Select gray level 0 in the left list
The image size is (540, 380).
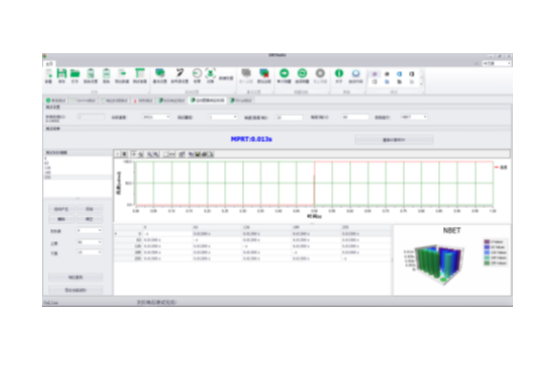coord(77,158)
